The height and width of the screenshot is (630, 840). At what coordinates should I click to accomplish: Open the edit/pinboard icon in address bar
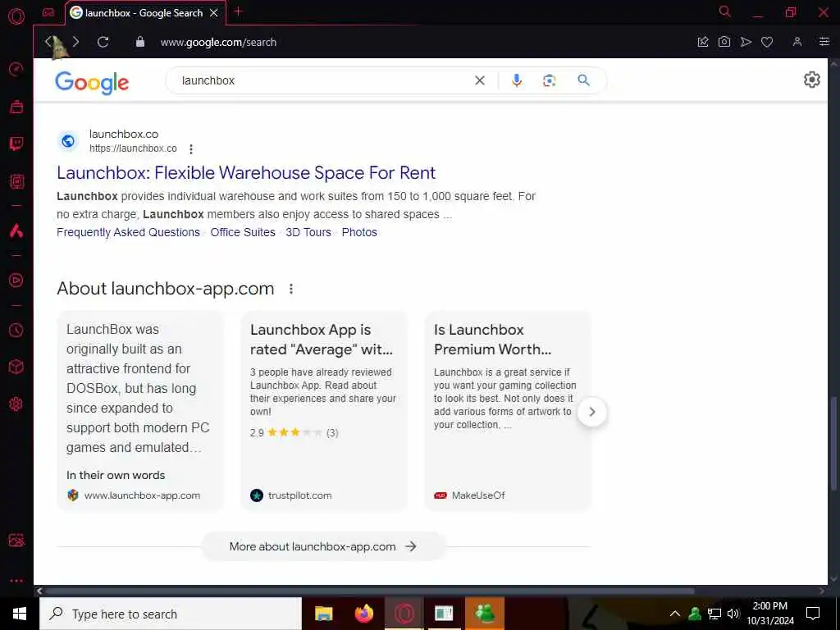coord(703,42)
